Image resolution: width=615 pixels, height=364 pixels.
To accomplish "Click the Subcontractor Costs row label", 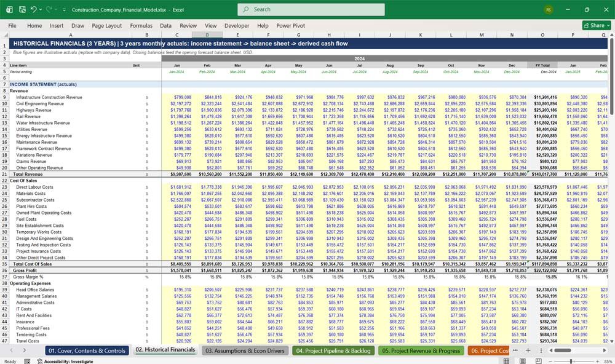I will [x=35, y=200].
